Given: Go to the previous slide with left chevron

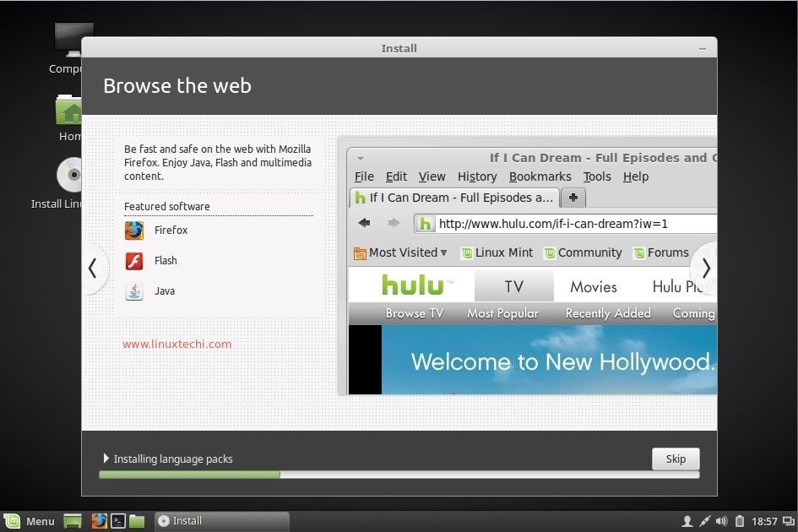Looking at the screenshot, I should pyautogui.click(x=93, y=269).
